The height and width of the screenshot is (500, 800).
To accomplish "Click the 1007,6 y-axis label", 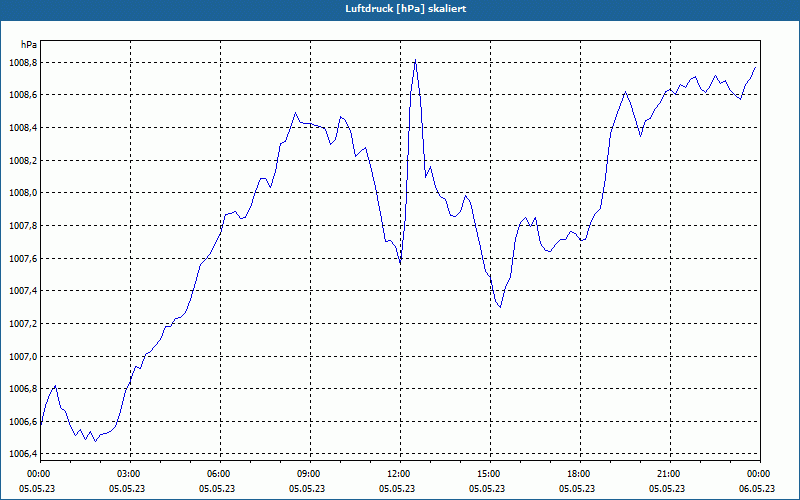I will point(23,258).
